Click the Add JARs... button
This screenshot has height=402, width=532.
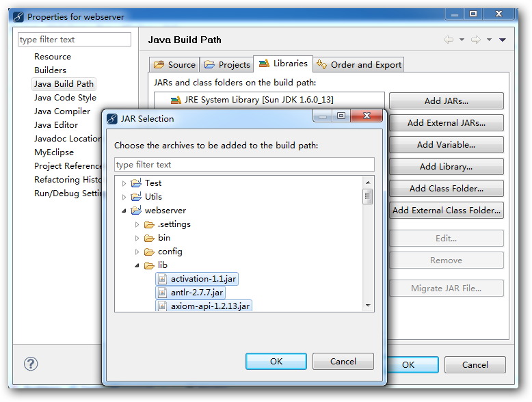[x=446, y=100]
